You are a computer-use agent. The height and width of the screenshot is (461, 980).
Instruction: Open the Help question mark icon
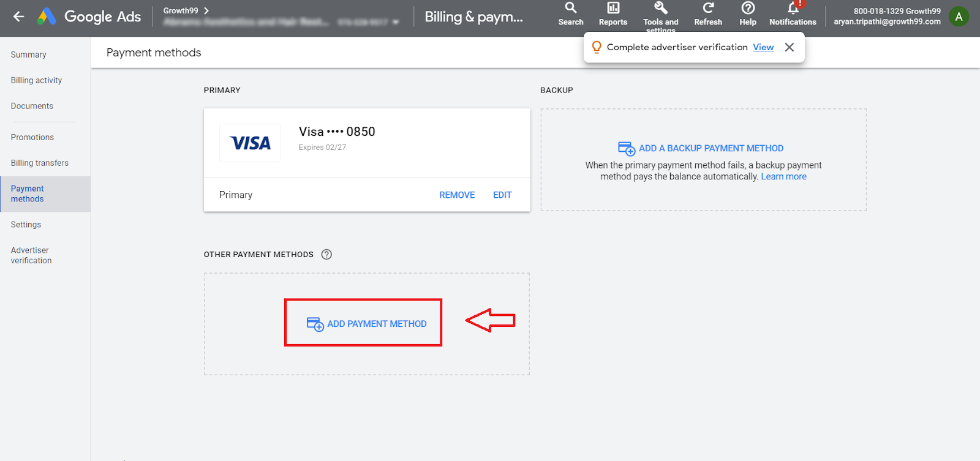pyautogui.click(x=748, y=8)
